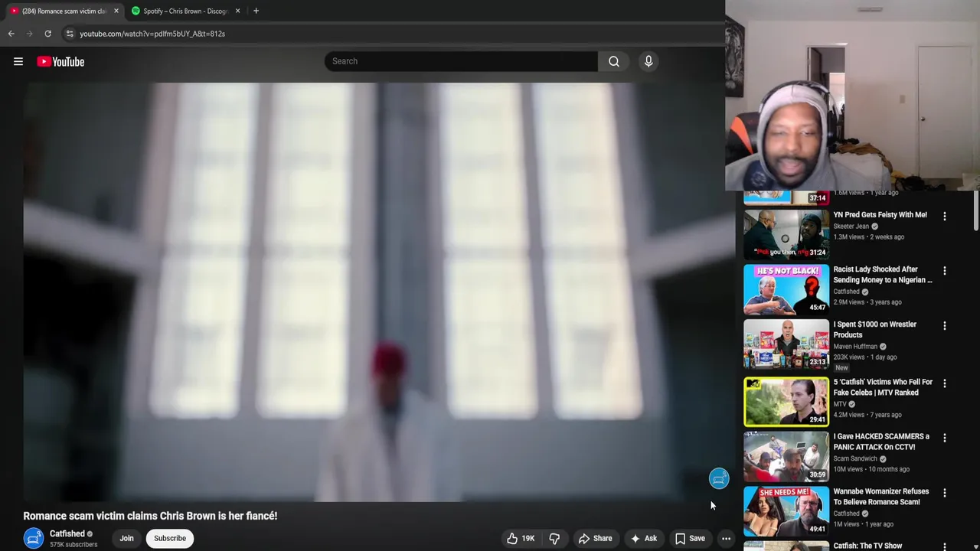
Task: Open the Maven Huffman channel link
Action: click(855, 347)
